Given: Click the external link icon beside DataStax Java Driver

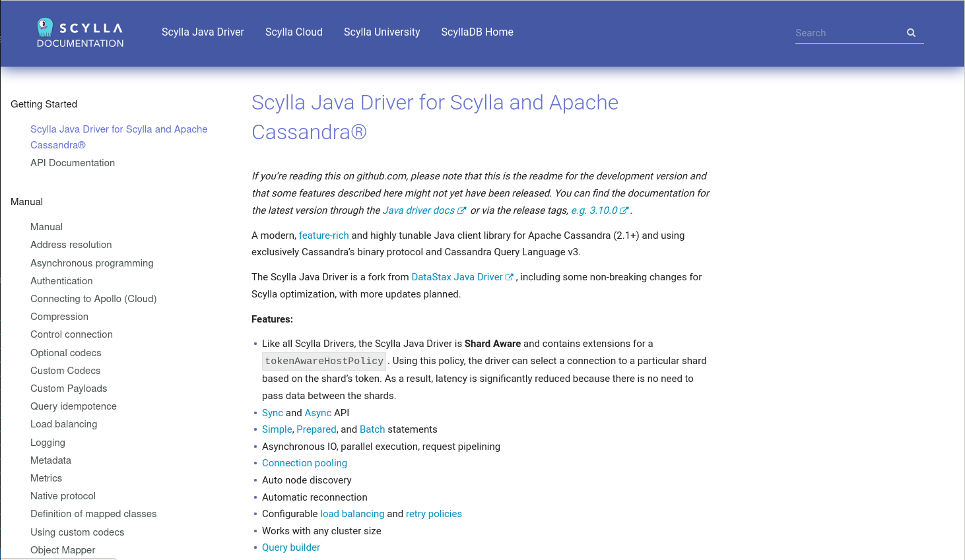Looking at the screenshot, I should point(510,277).
